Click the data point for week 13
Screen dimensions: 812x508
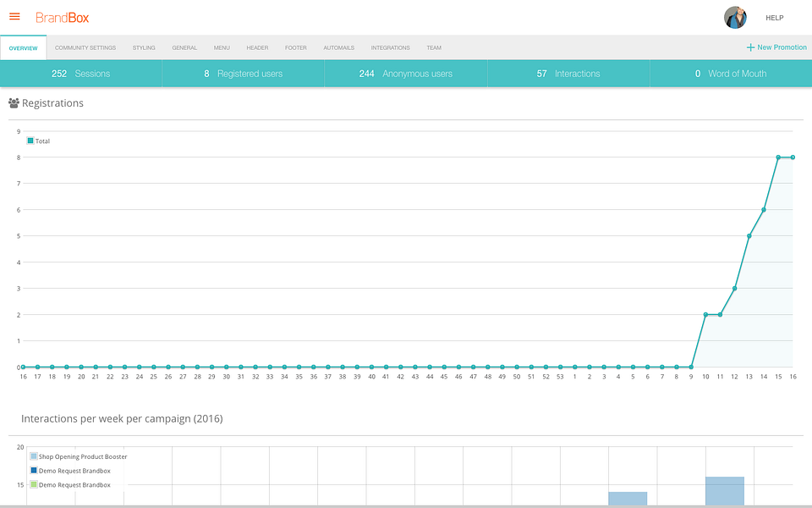point(749,236)
